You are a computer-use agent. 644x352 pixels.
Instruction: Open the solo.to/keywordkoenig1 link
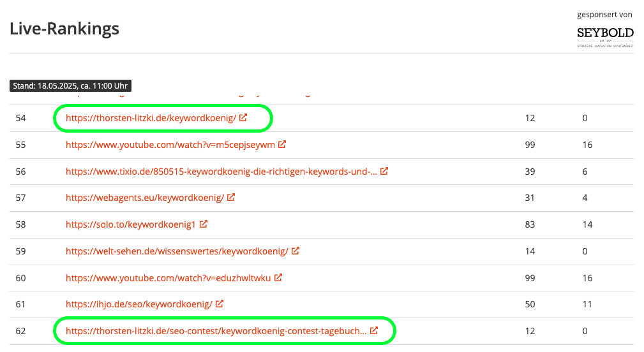coord(131,224)
